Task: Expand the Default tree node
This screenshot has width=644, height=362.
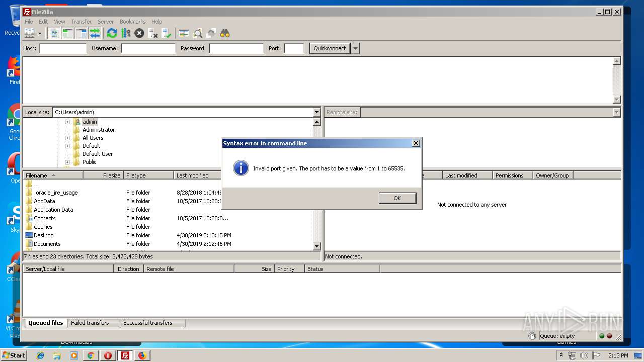Action: [67, 146]
